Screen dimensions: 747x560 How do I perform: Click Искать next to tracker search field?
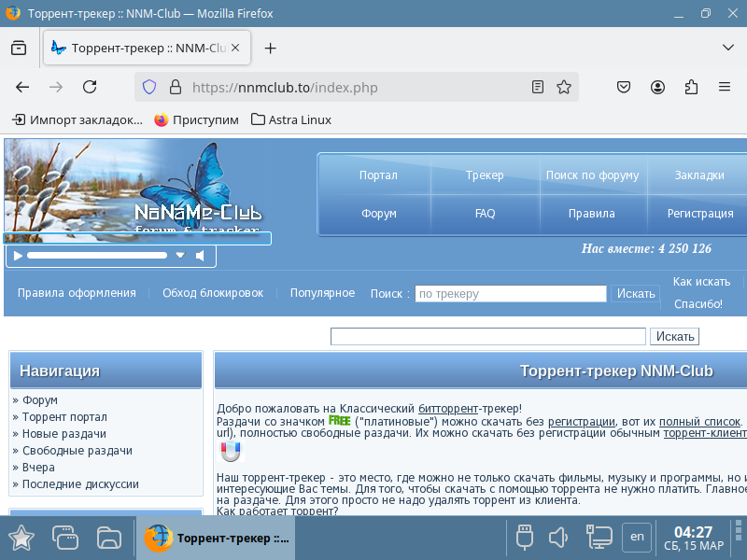tap(636, 293)
